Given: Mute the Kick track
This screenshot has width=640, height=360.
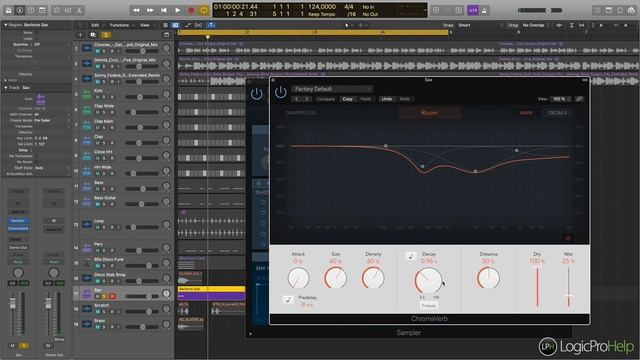Looking at the screenshot, I should [98, 97].
